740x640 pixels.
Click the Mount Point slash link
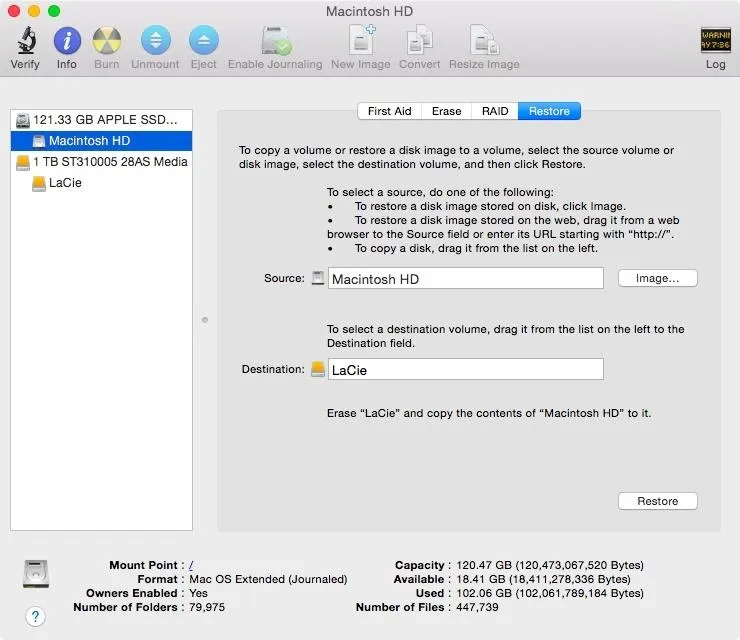coord(191,565)
